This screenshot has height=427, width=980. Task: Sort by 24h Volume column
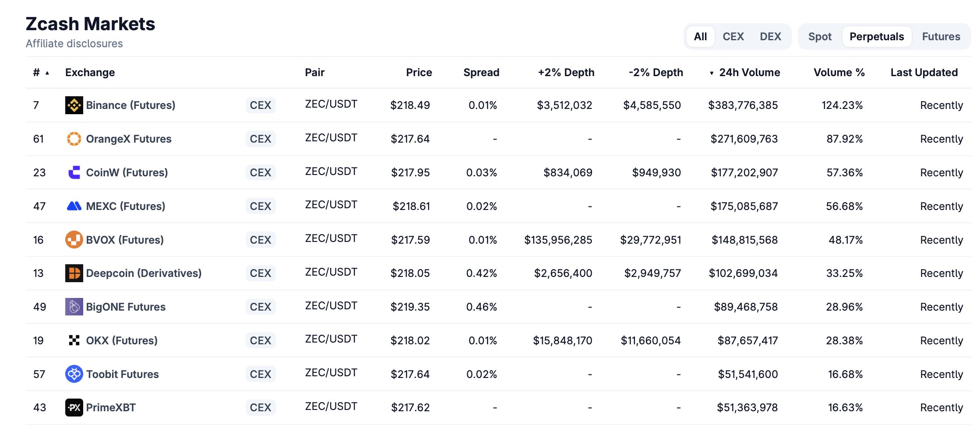[x=749, y=73]
